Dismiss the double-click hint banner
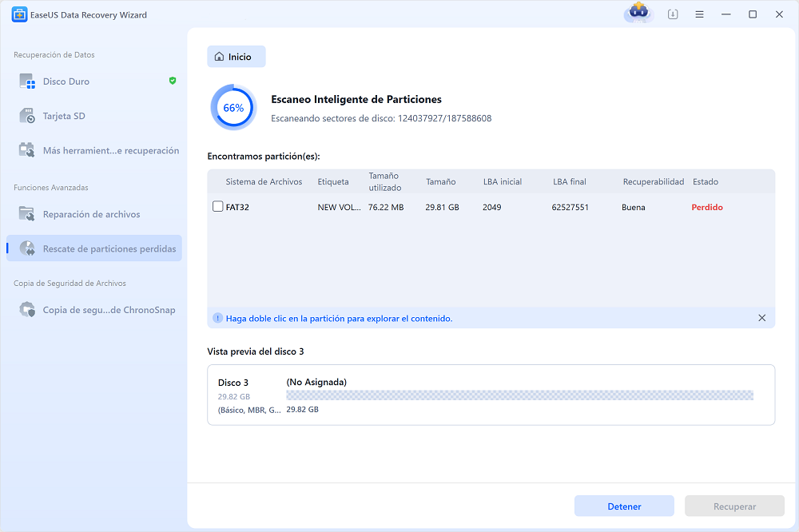799x532 pixels. (x=761, y=318)
